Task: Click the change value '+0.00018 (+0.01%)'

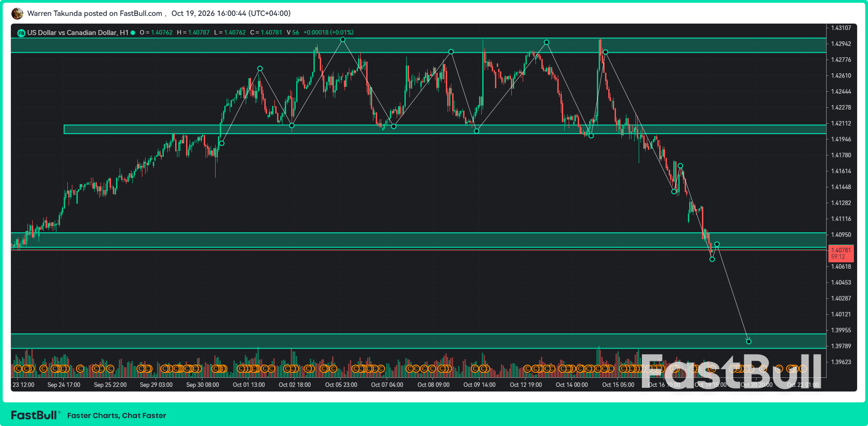Action: [x=328, y=33]
